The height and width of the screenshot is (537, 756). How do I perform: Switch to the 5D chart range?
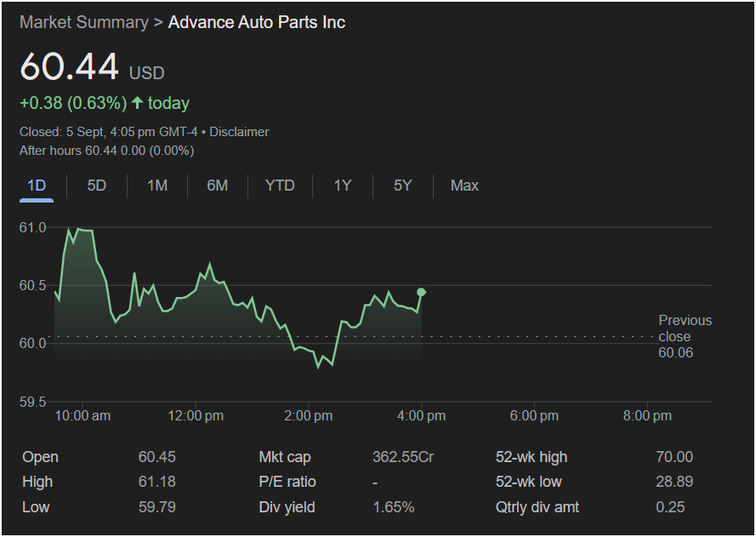tap(96, 186)
